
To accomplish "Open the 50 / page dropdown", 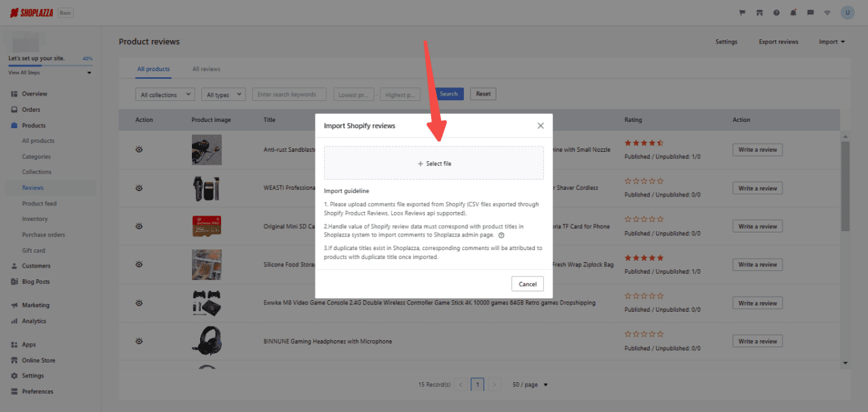I will pos(530,385).
